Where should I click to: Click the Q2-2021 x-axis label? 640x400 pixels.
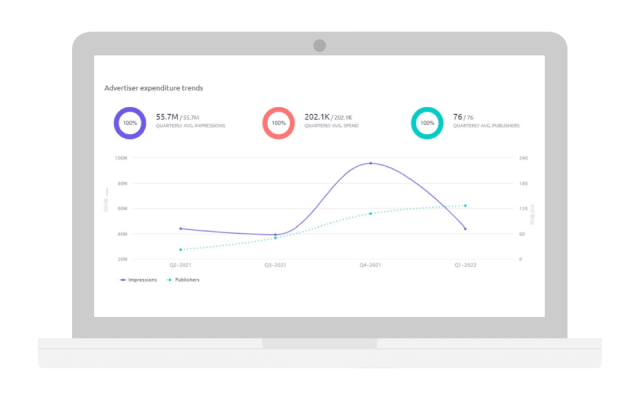click(180, 266)
